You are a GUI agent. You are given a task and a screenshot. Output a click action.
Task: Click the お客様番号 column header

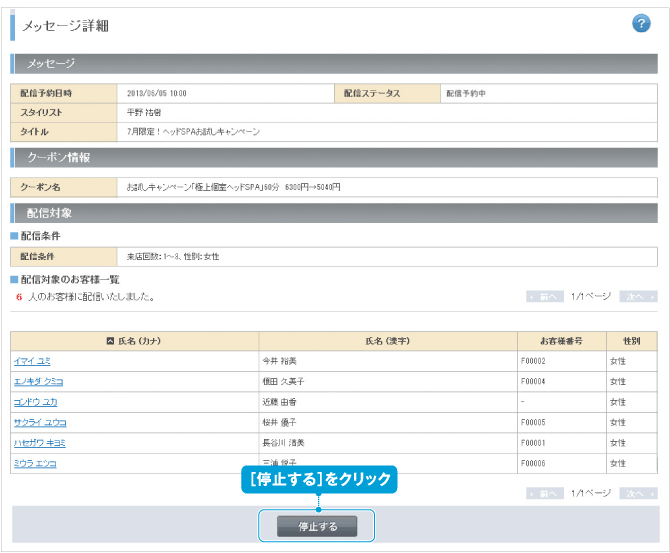(561, 341)
